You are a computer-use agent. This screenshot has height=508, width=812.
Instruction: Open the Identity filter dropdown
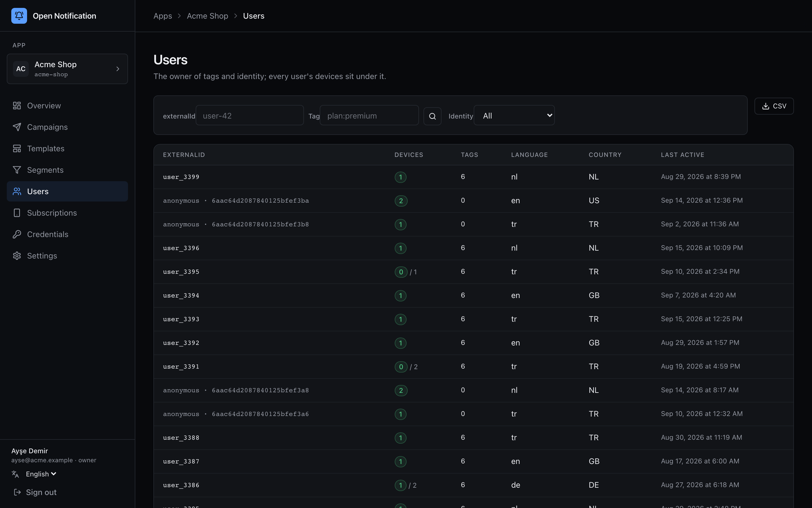514,115
